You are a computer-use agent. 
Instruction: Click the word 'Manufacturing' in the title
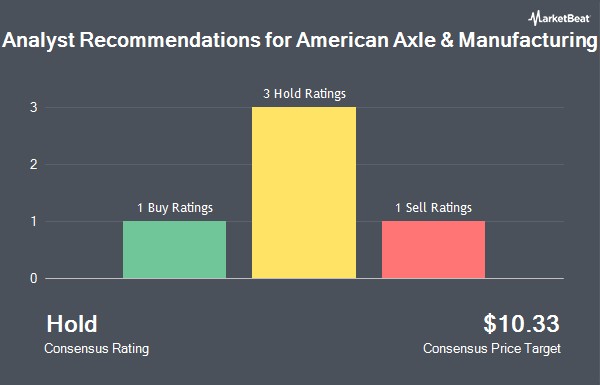(528, 40)
